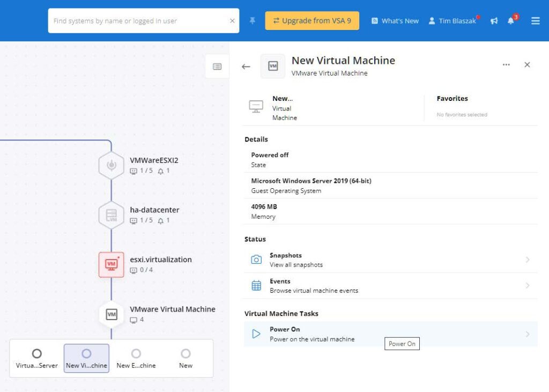Expand the Snapshots row chevron
This screenshot has width=549, height=392.
(528, 260)
